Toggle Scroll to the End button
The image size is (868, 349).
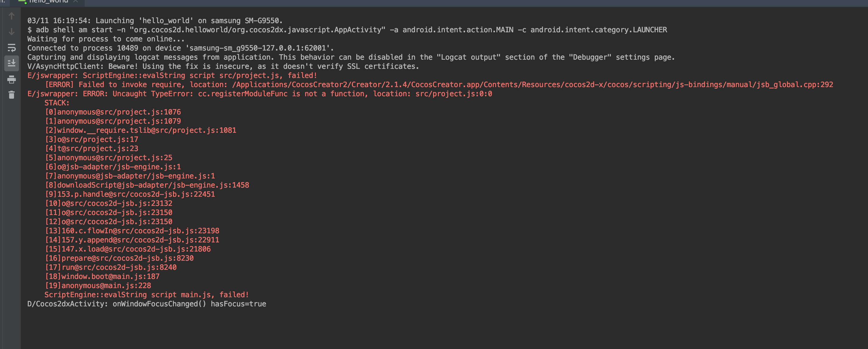tap(12, 63)
